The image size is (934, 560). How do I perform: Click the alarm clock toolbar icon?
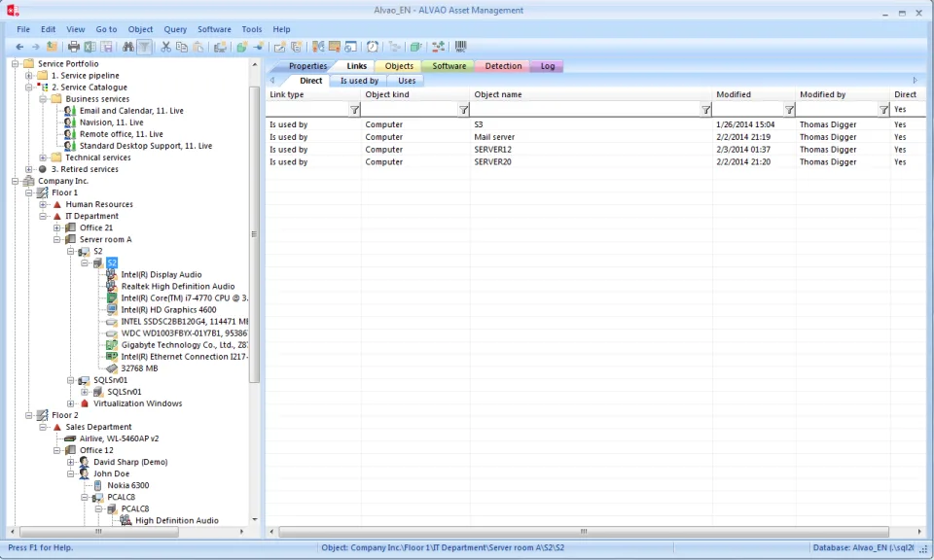373,47
